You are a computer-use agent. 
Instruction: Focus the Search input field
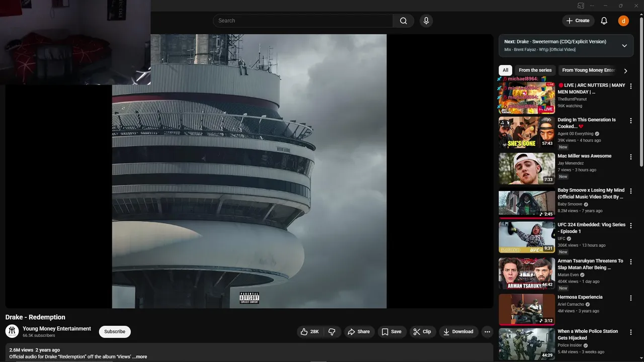(303, 21)
